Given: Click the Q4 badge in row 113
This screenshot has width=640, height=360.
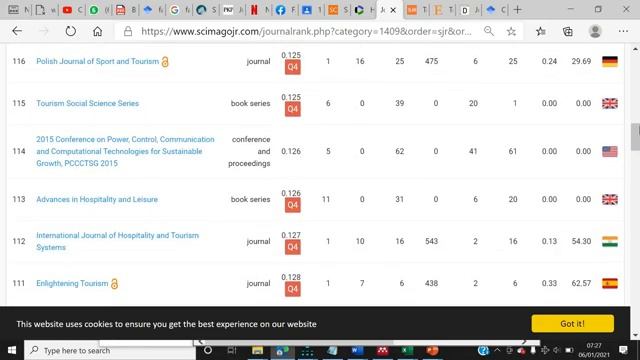Looking at the screenshot, I should point(292,205).
